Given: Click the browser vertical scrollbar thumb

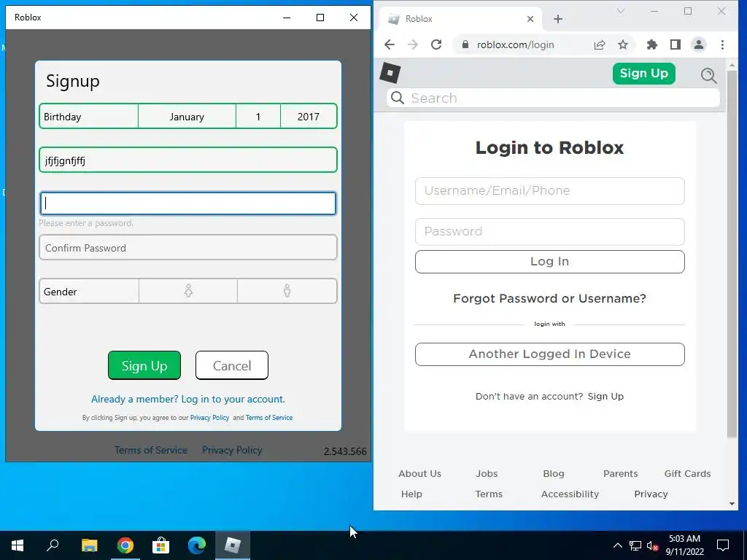Looking at the screenshot, I should [732, 253].
